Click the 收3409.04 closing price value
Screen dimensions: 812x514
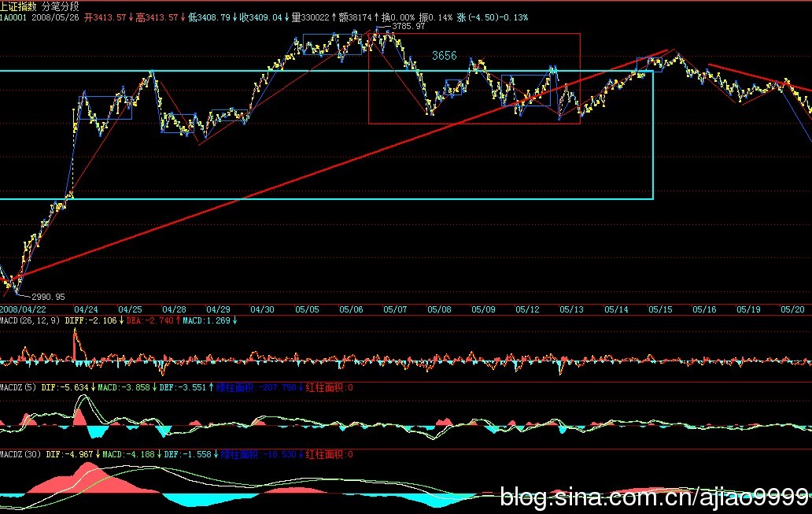pyautogui.click(x=260, y=17)
